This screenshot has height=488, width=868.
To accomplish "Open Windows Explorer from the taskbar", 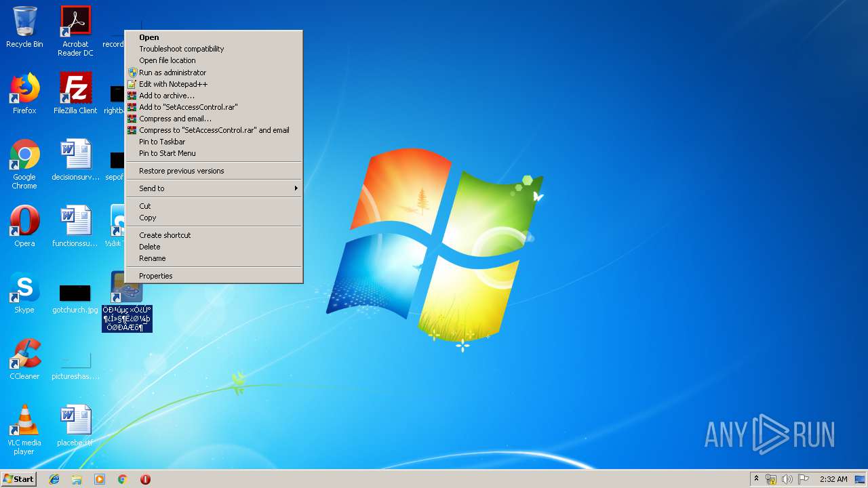I will [77, 479].
